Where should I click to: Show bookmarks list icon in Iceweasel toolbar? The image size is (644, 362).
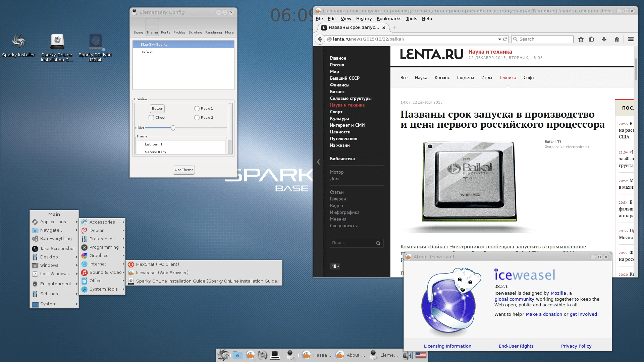591,39
